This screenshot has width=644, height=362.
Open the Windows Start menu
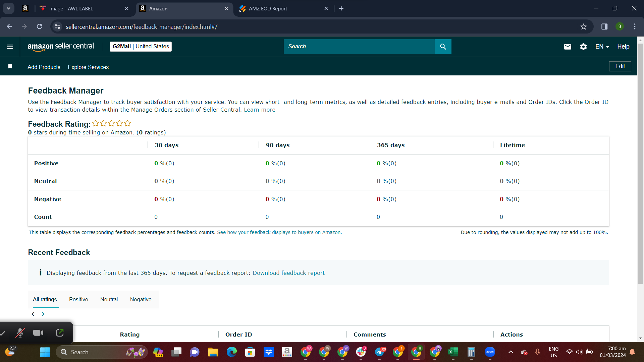45,352
